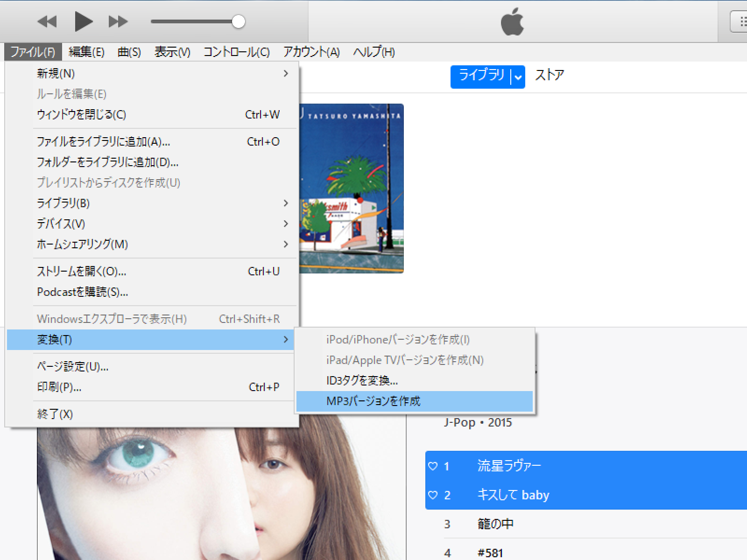Click the rewind previous track button
Image resolution: width=747 pixels, height=560 pixels.
pos(47,21)
